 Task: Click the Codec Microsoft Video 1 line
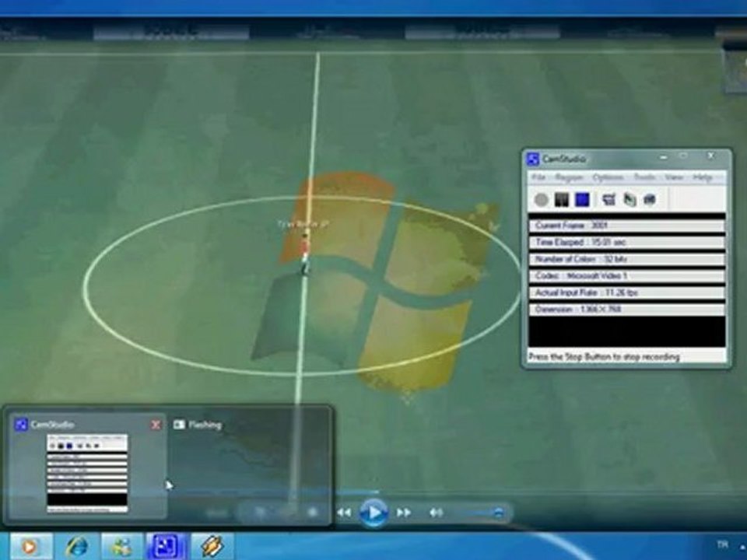pos(626,275)
